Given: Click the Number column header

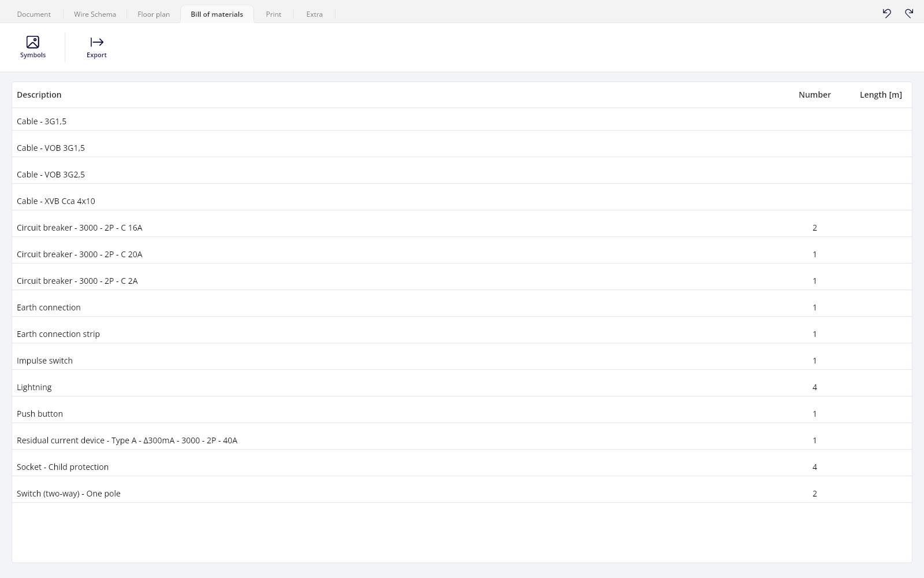Looking at the screenshot, I should (815, 95).
